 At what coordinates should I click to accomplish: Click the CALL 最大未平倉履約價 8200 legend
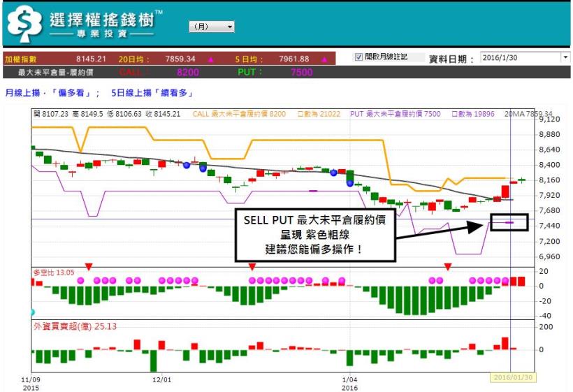pyautogui.click(x=239, y=114)
